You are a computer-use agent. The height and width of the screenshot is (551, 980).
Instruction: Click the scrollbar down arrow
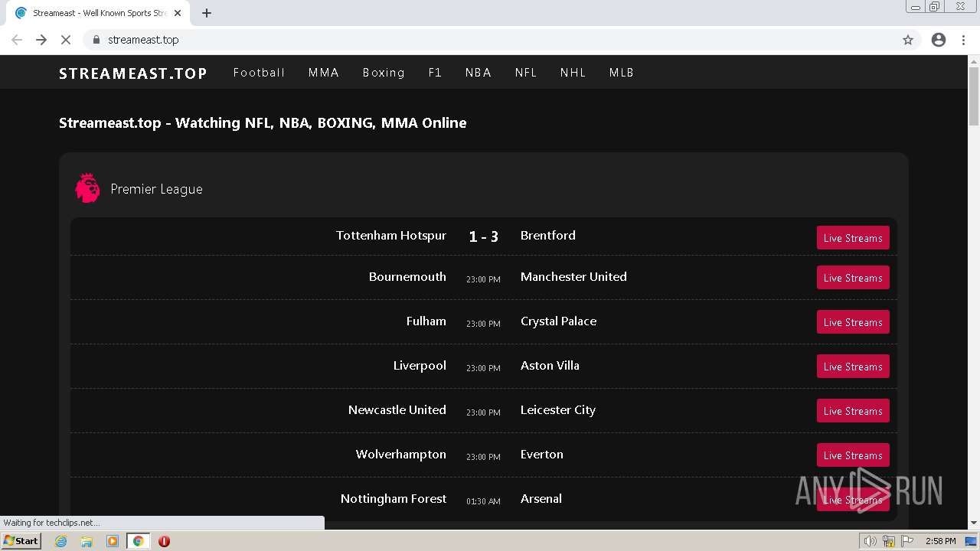[x=974, y=523]
